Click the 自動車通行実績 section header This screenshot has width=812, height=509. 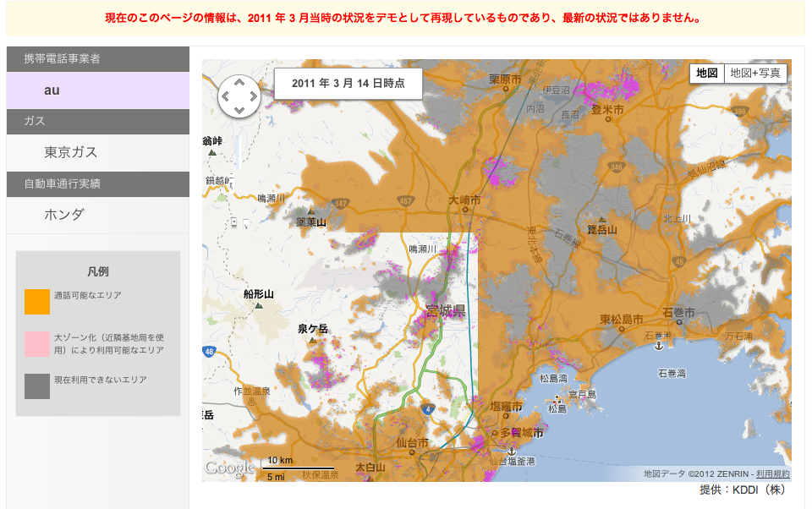[98, 183]
